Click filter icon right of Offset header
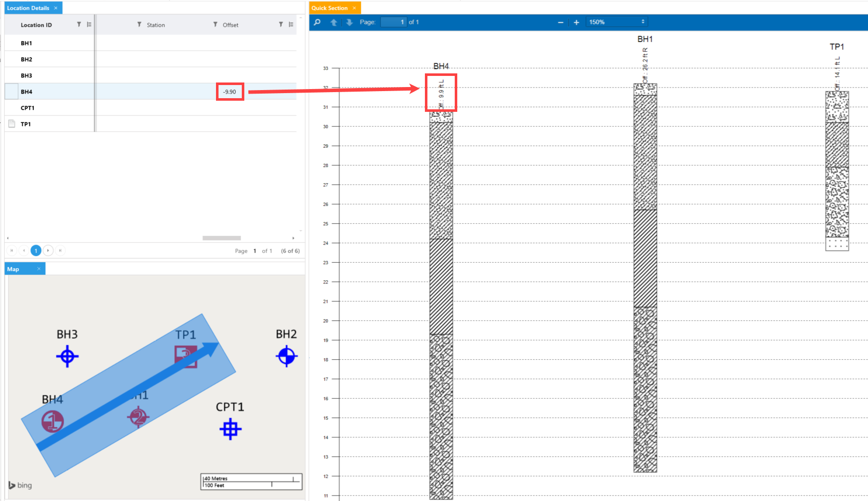Image resolution: width=868 pixels, height=501 pixels. [281, 24]
